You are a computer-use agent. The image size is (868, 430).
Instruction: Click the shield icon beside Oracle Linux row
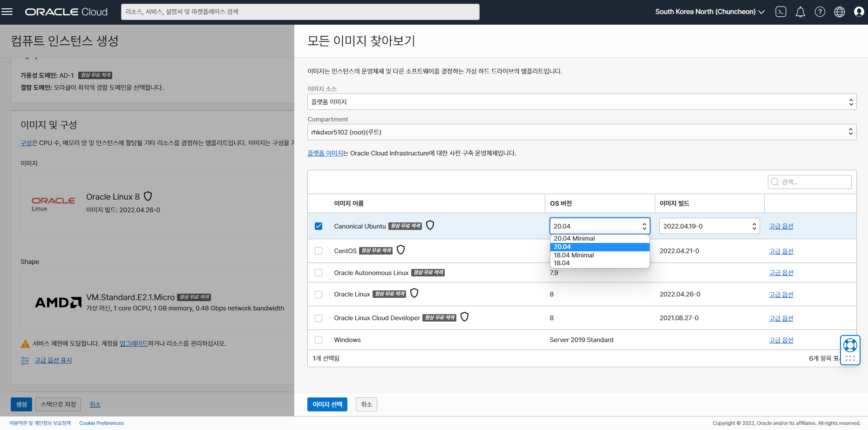[414, 293]
